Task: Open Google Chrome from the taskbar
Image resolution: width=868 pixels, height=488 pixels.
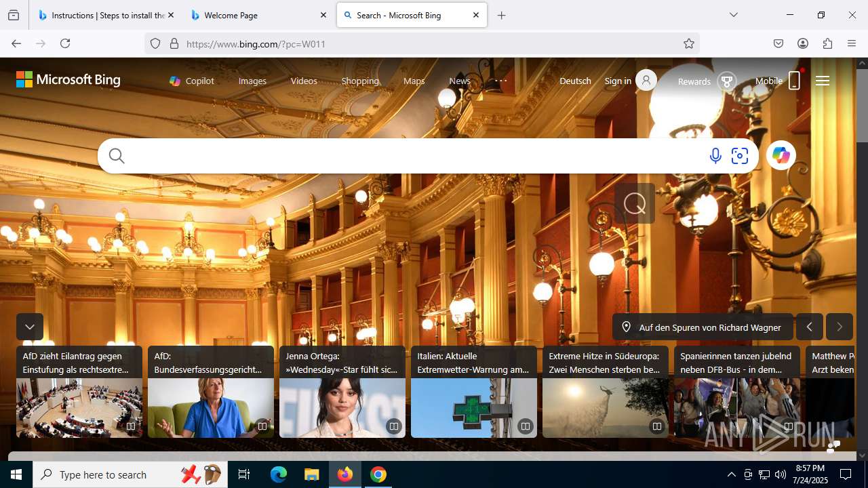Action: tap(378, 474)
